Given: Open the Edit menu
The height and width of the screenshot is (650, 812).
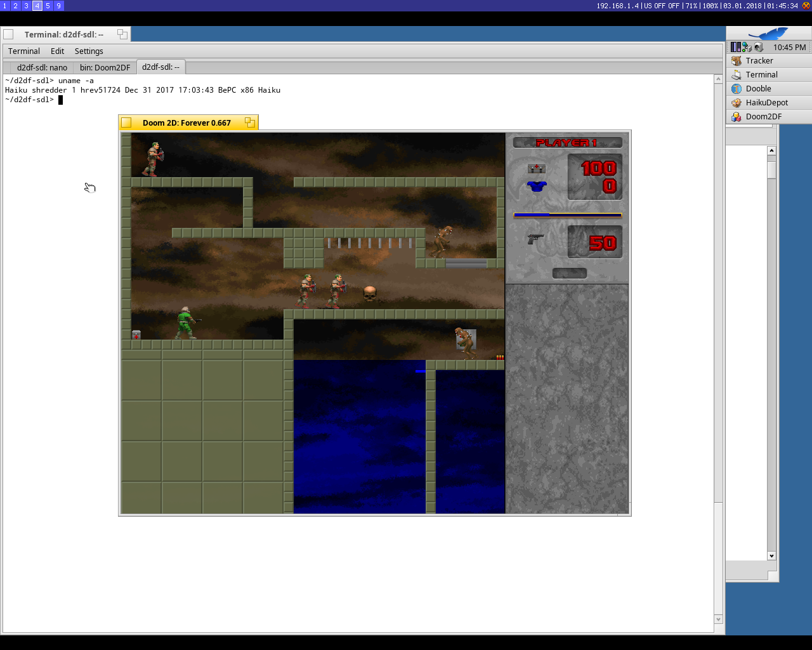Looking at the screenshot, I should click(x=57, y=51).
